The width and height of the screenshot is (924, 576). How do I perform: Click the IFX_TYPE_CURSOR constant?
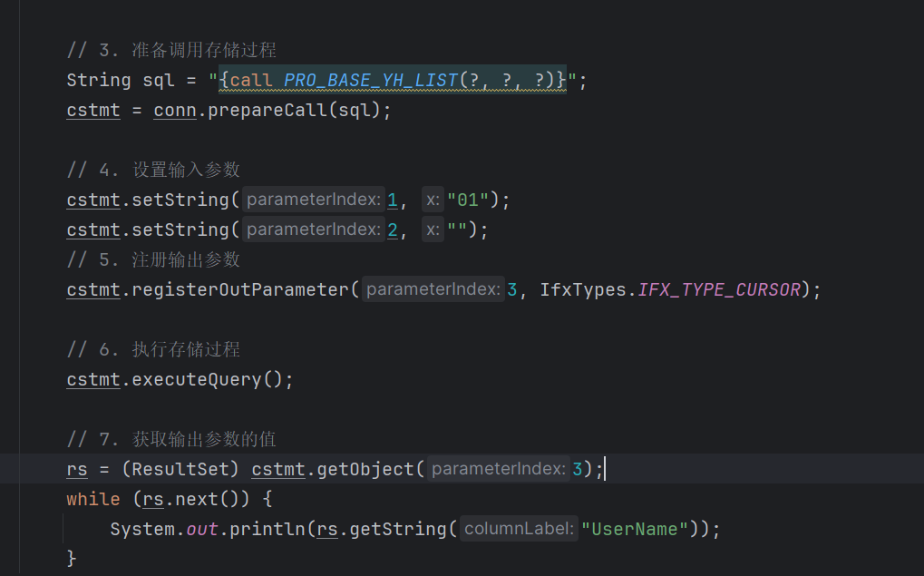(x=719, y=290)
